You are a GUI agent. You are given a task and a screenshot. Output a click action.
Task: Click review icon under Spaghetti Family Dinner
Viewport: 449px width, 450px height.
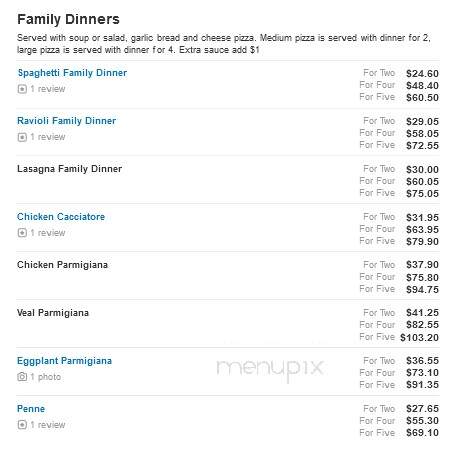point(22,89)
